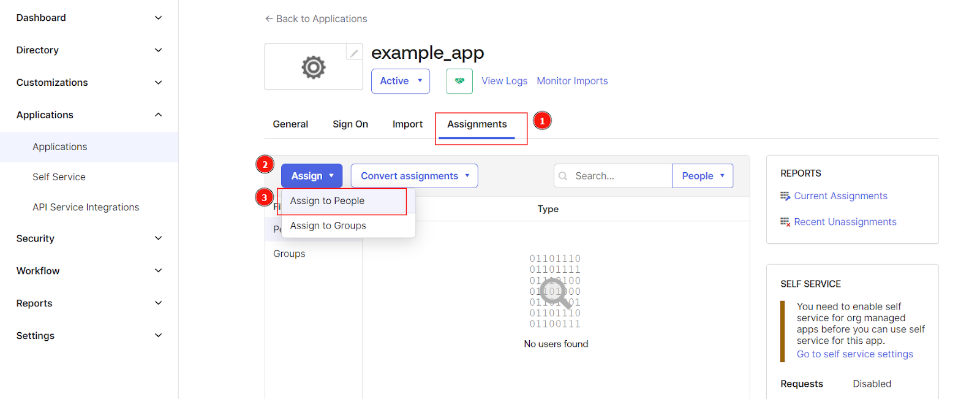Open the View Logs link
The width and height of the screenshot is (980, 399).
504,81
